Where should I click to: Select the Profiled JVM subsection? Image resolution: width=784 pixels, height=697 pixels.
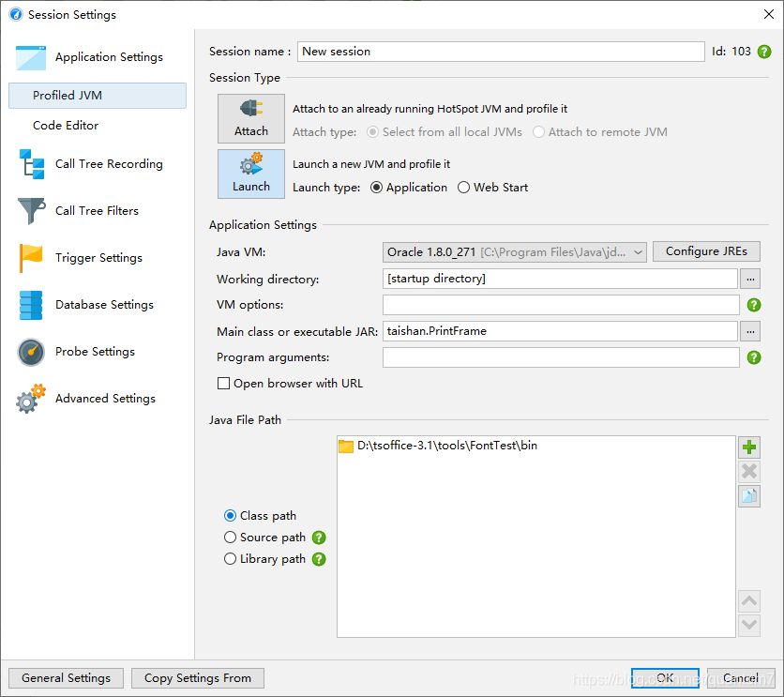[x=98, y=96]
